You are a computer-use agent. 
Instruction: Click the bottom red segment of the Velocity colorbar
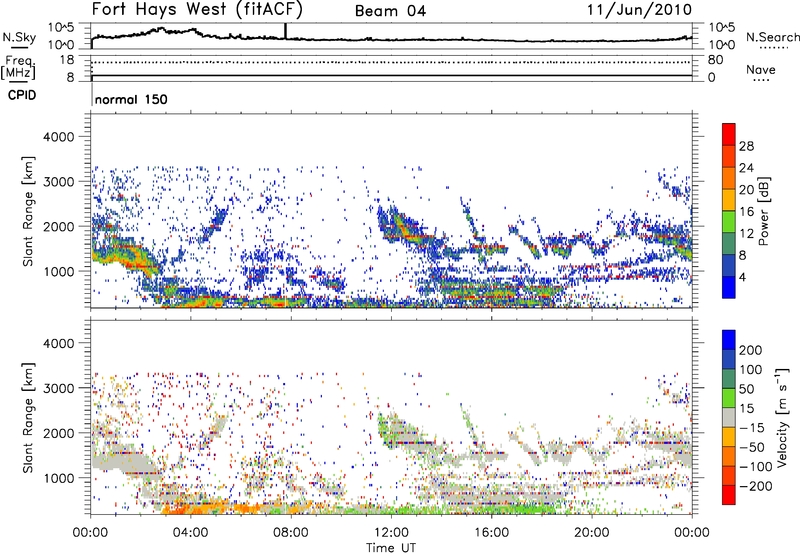click(x=729, y=495)
